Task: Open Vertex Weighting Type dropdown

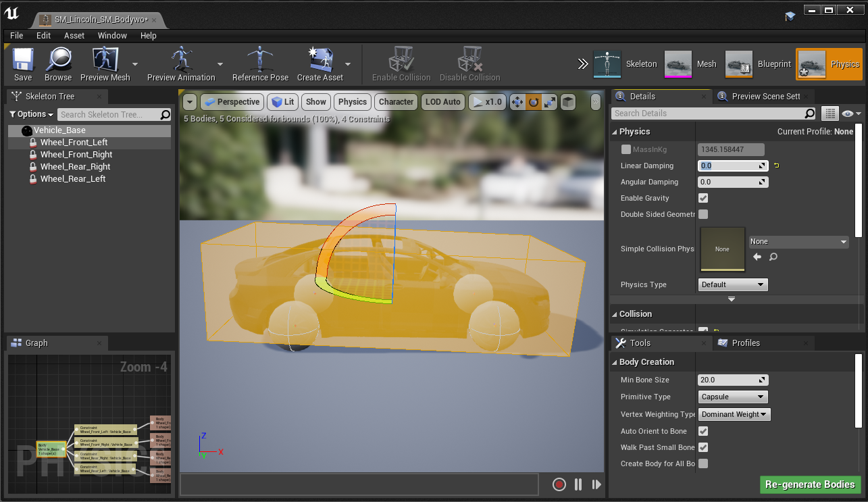Action: point(734,414)
